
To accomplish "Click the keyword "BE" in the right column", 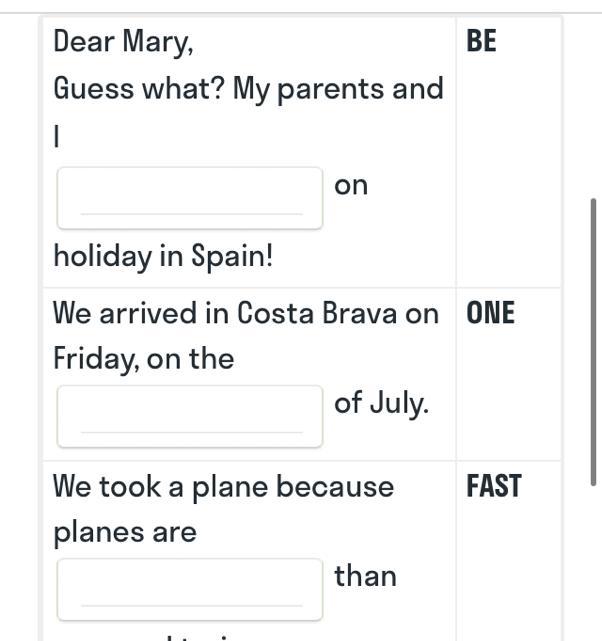I will coord(481,42).
